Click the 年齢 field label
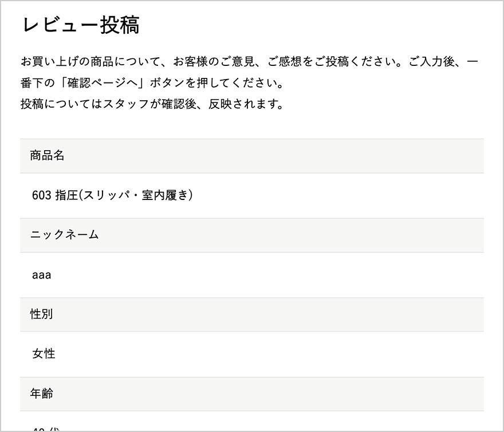 click(41, 394)
